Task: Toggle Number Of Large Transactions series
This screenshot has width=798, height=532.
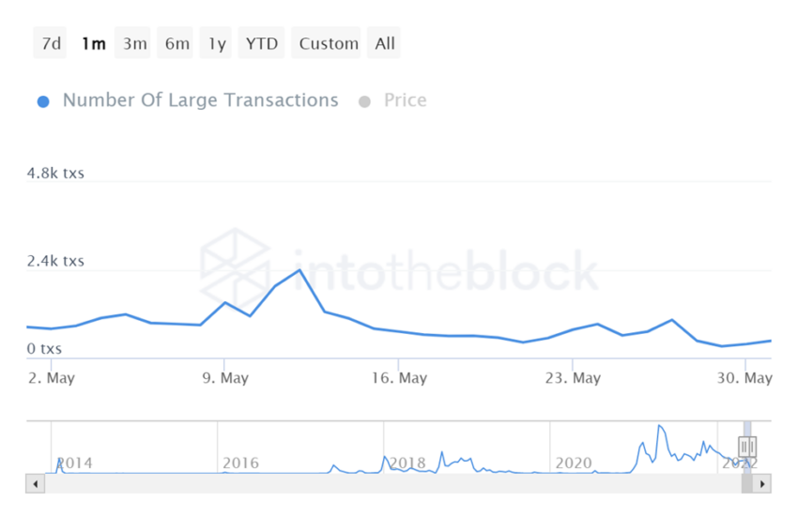Action: point(200,100)
